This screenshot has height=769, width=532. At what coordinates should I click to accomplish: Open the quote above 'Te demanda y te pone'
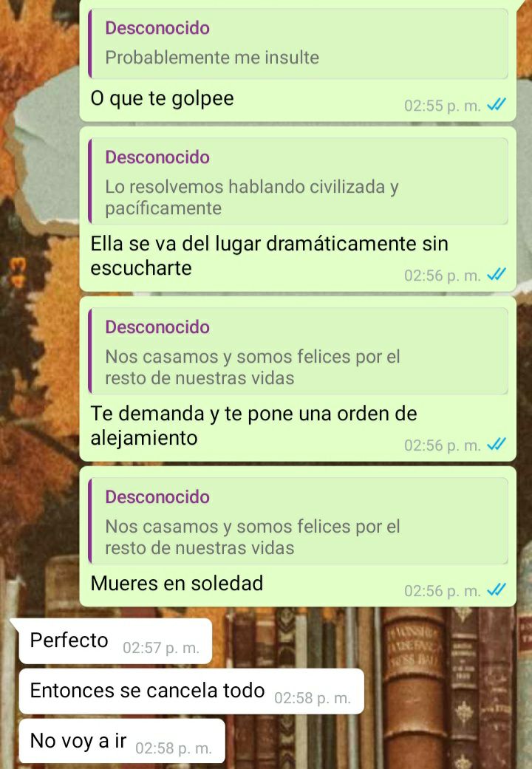298,351
